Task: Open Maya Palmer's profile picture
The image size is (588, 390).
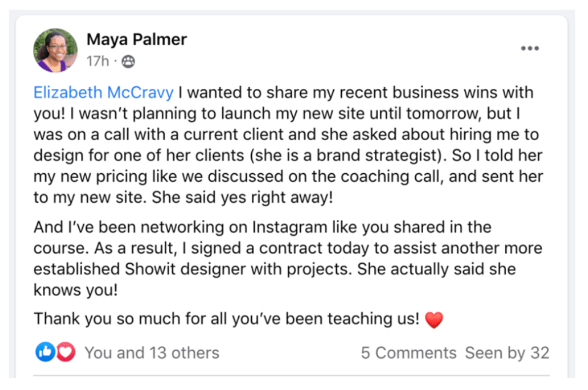Action: (x=56, y=50)
